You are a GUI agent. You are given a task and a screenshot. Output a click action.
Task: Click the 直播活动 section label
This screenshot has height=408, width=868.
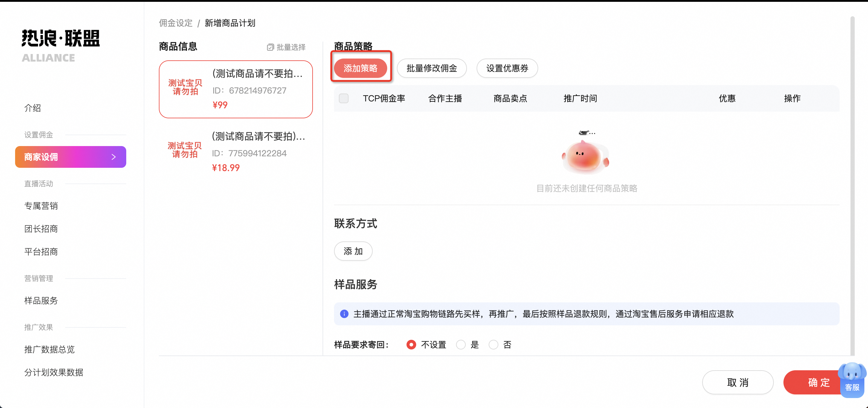point(39,183)
